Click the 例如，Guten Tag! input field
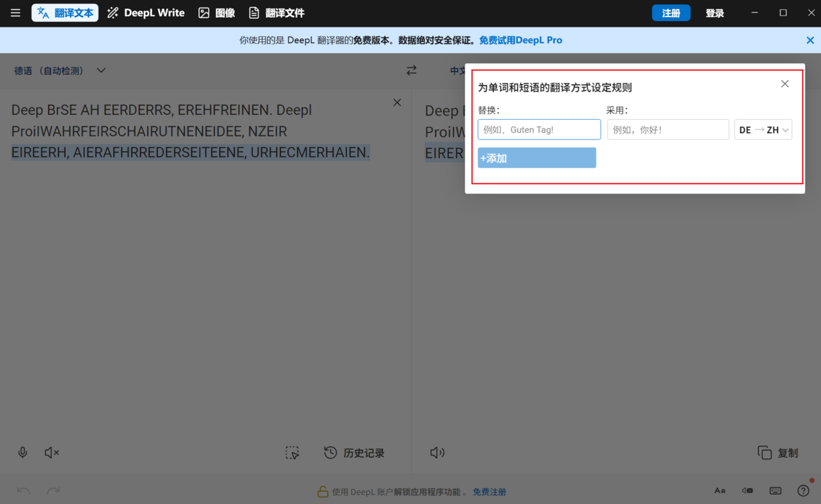The image size is (821, 504). tap(538, 129)
